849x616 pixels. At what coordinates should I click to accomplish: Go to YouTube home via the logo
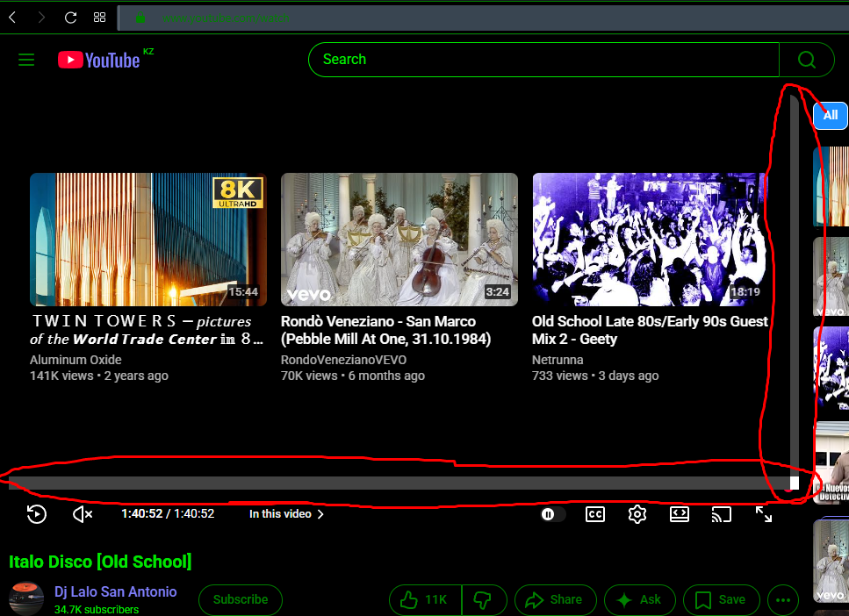coord(99,60)
